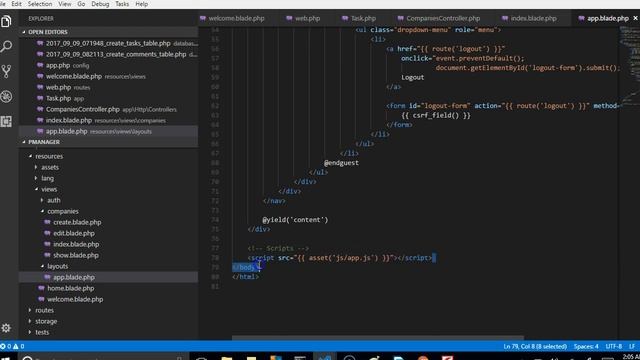
Task: Open the Selection menu
Action: 40,4
